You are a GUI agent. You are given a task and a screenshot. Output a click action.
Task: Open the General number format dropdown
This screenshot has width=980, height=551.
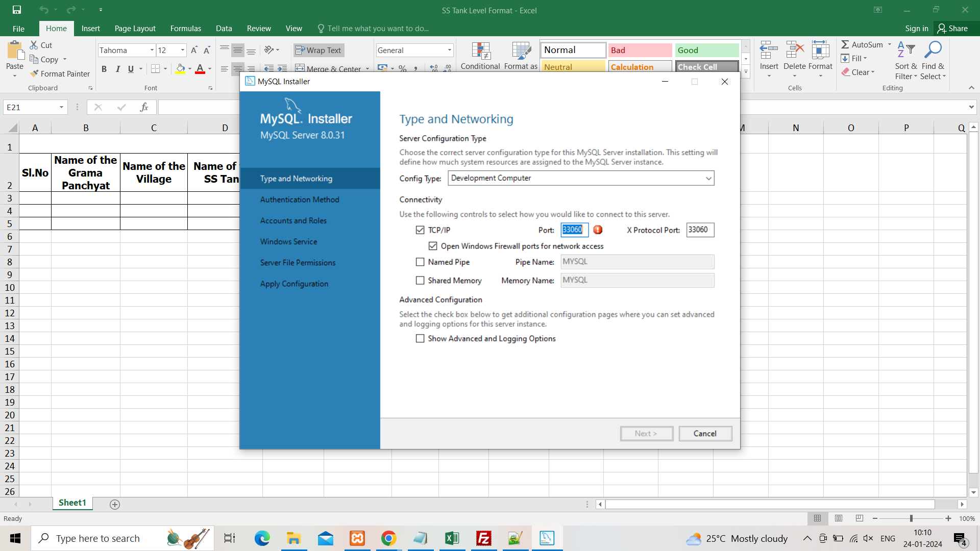coord(450,50)
